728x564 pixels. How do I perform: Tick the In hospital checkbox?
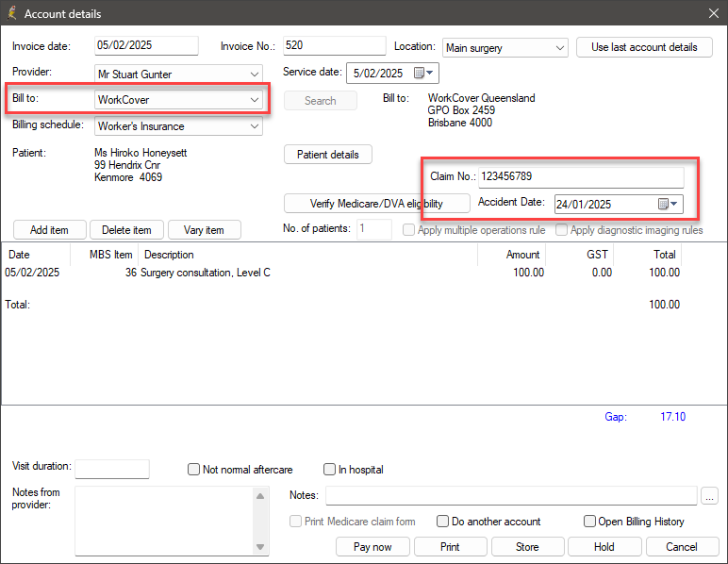(329, 470)
